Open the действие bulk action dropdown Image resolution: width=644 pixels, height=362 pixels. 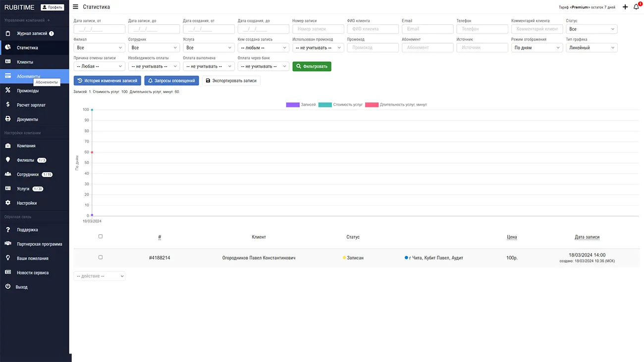[x=99, y=276]
